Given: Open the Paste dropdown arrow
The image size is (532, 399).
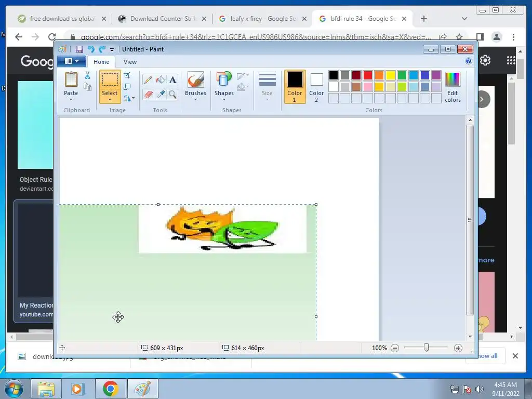Looking at the screenshot, I should pyautogui.click(x=71, y=99).
